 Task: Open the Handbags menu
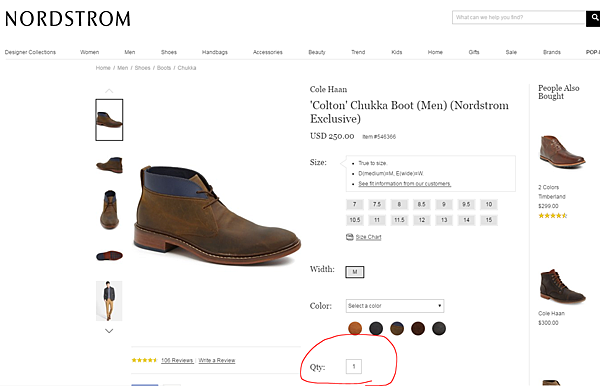tap(215, 52)
